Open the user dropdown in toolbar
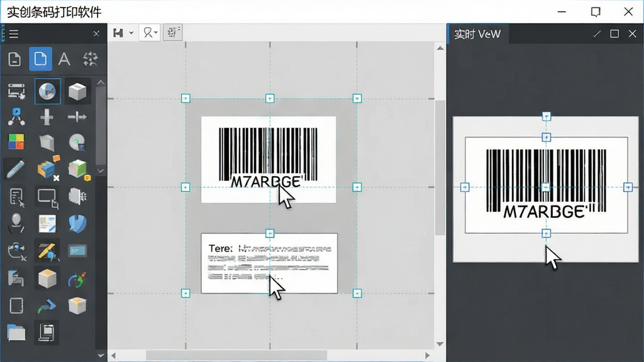 (x=150, y=33)
